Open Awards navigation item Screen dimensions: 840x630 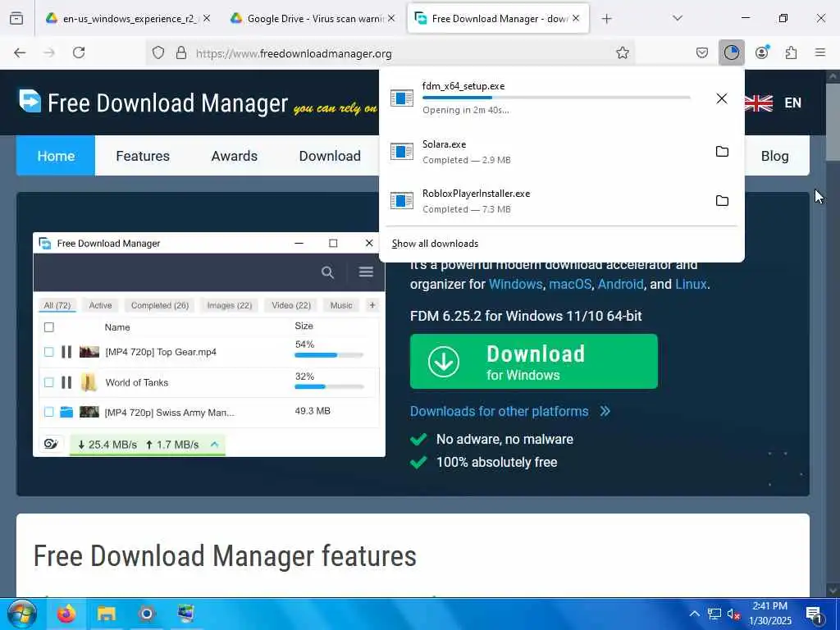[234, 156]
